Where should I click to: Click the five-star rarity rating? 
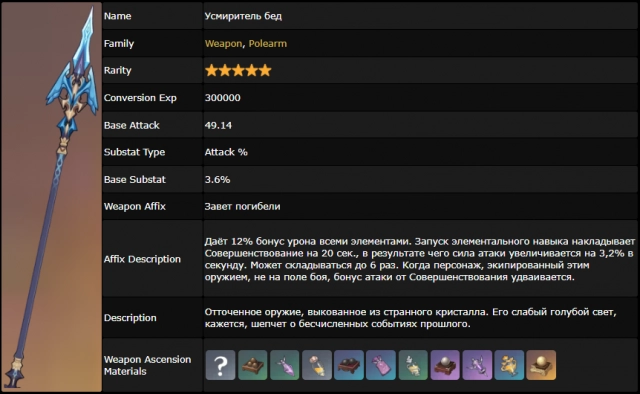point(238,70)
